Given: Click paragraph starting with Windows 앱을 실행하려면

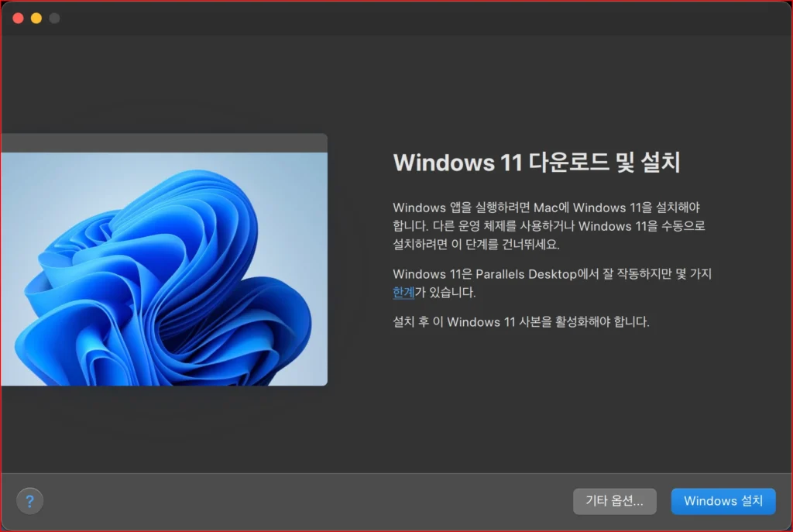Looking at the screenshot, I should click(x=549, y=225).
